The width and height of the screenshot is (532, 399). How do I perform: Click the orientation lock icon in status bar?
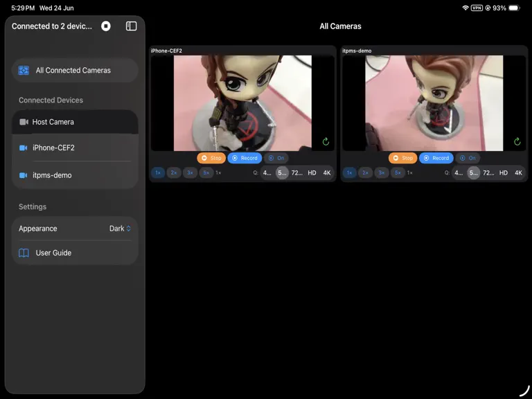(x=488, y=8)
